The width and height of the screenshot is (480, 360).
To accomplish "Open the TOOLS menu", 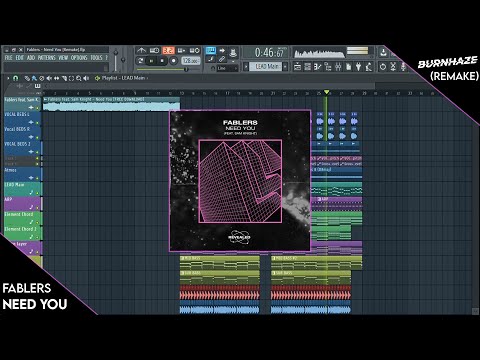I will (x=96, y=58).
